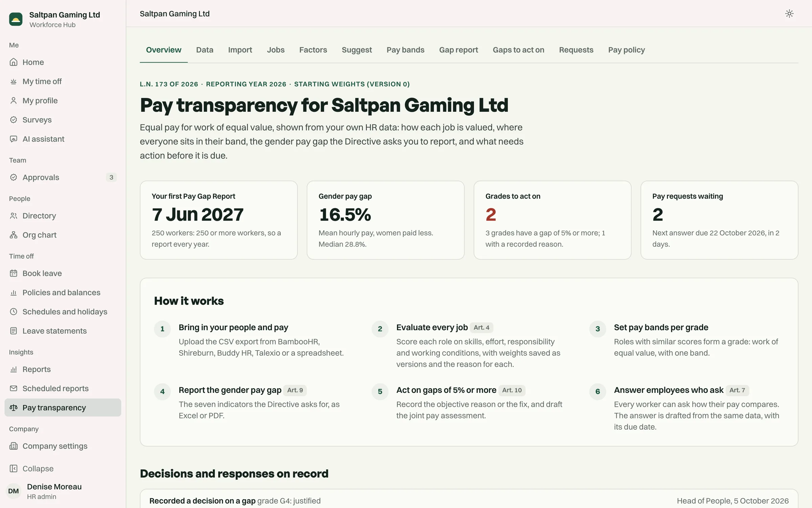The height and width of the screenshot is (508, 812).
Task: Click the My profile person icon
Action: click(x=14, y=101)
